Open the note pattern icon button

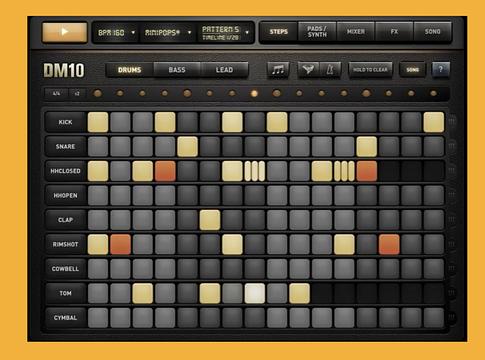pyautogui.click(x=278, y=70)
